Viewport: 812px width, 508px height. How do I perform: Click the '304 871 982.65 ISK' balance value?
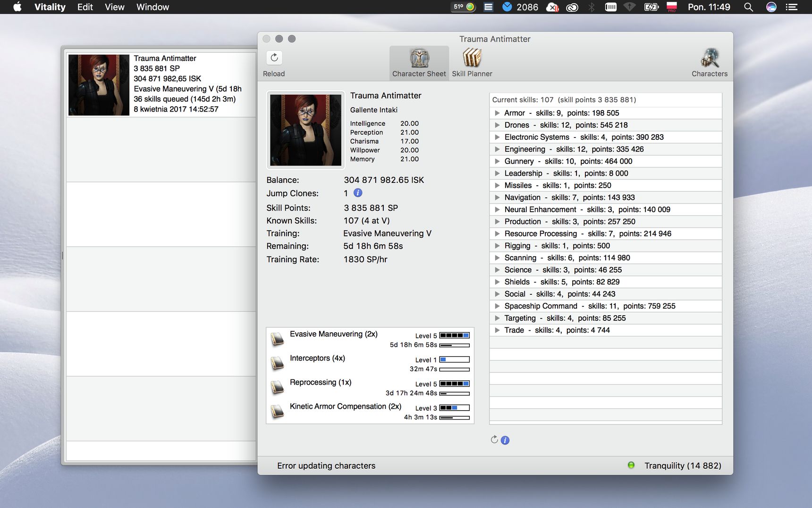[384, 180]
